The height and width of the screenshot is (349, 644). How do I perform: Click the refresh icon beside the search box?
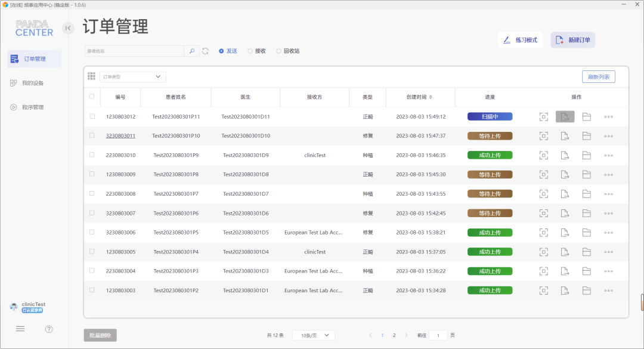pos(205,51)
